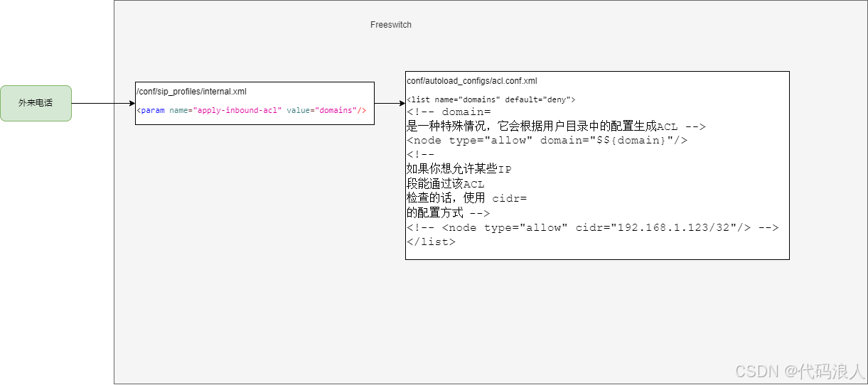Screen dimensions: 868x385
Task: Click the node allow domain="$${domain}" line
Action: [x=547, y=141]
